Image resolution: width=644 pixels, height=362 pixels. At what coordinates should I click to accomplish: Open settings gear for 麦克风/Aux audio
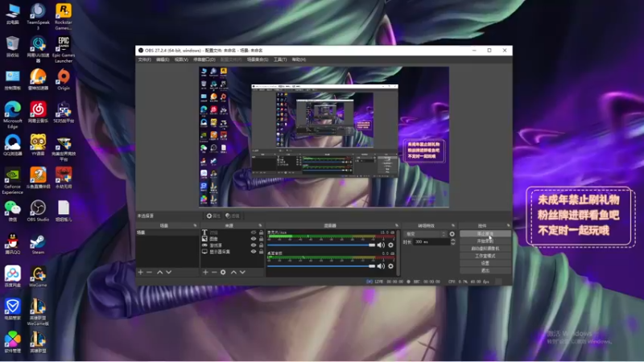(x=390, y=245)
